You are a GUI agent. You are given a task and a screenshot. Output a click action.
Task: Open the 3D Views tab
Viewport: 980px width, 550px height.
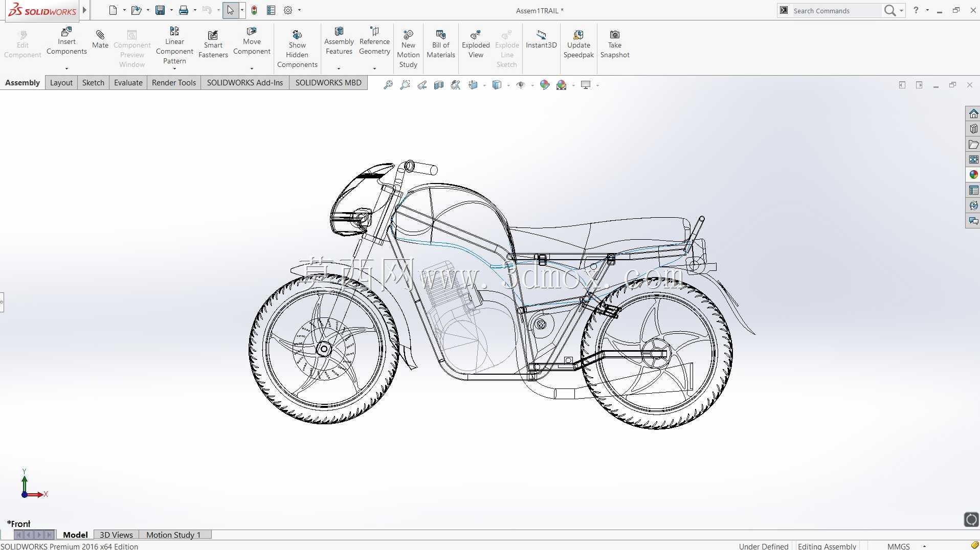click(116, 535)
